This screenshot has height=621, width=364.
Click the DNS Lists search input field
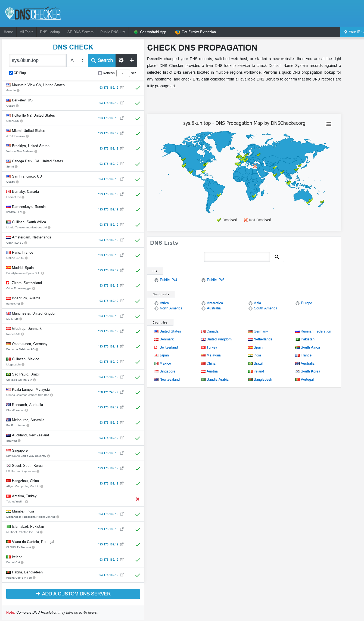(x=237, y=257)
